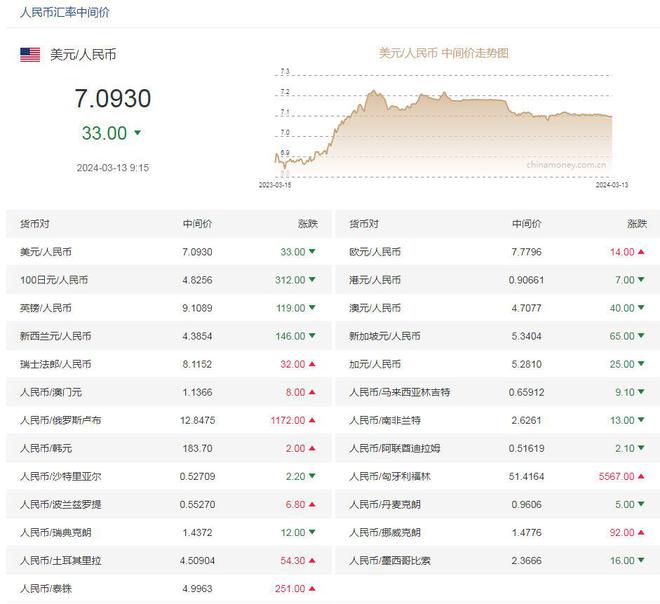
Task: Open the 人民币汇率中间价 page heading
Action: coord(65,12)
